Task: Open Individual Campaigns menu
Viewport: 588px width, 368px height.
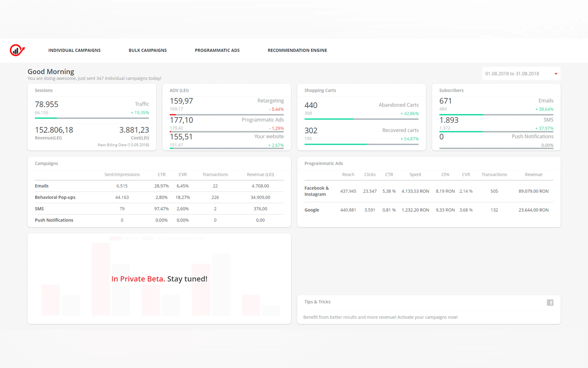Action: coord(74,50)
